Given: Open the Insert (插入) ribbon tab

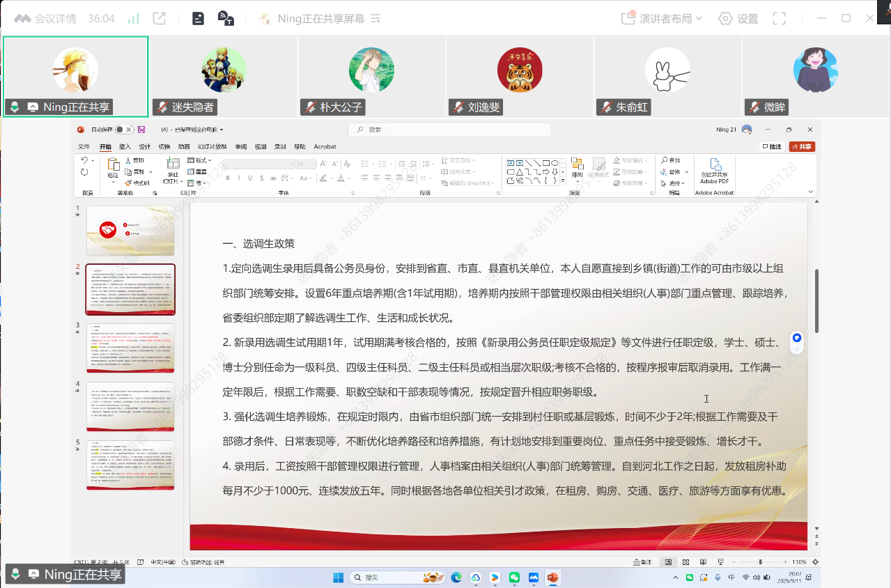Looking at the screenshot, I should click(x=125, y=147).
